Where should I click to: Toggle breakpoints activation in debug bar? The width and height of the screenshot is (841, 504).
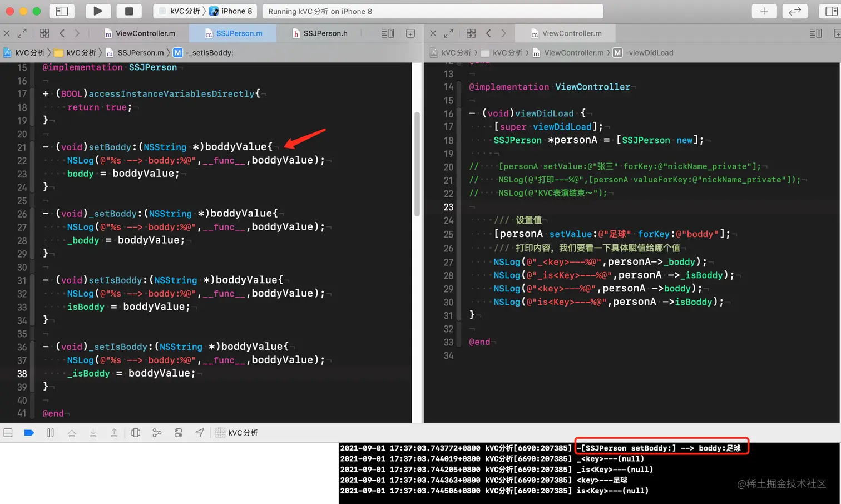click(x=29, y=433)
